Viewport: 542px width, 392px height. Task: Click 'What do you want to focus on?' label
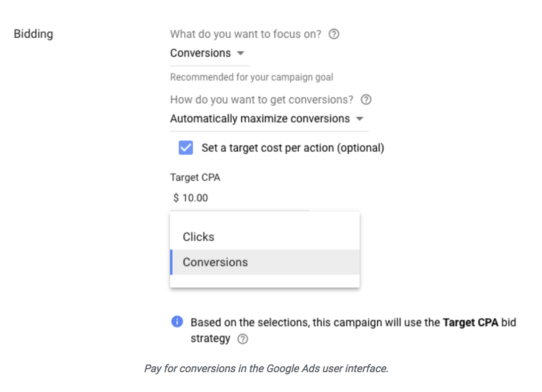[246, 34]
